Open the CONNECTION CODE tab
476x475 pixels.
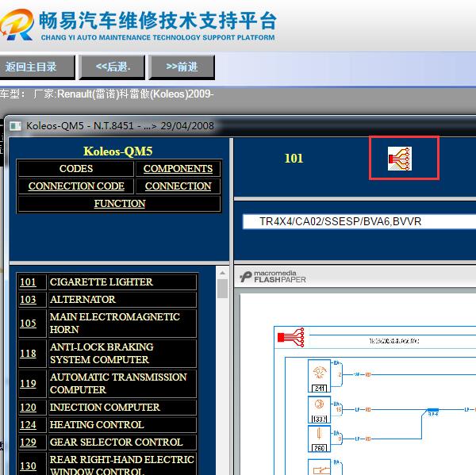coord(76,186)
